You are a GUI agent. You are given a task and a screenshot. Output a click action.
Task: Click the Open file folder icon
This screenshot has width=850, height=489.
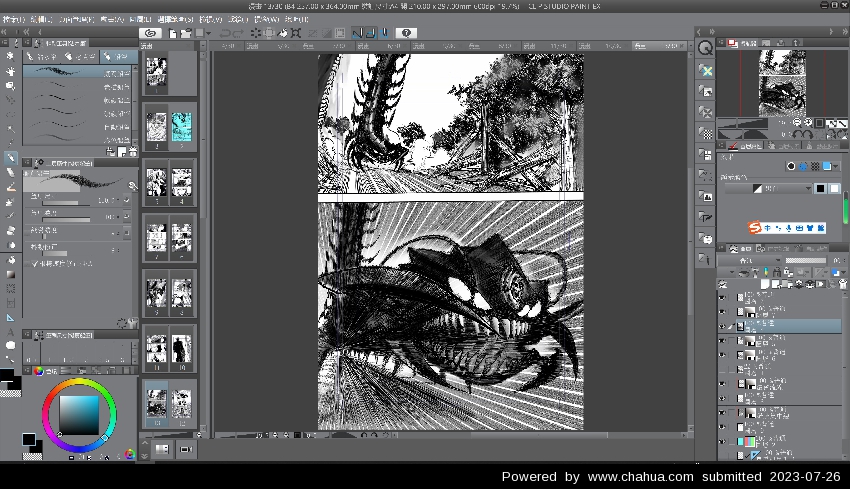coord(186,33)
